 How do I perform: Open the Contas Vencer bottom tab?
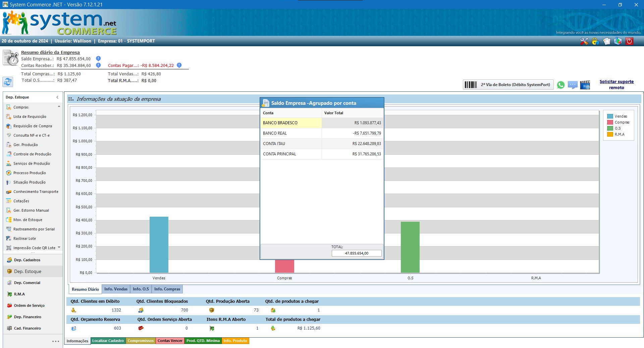170,341
